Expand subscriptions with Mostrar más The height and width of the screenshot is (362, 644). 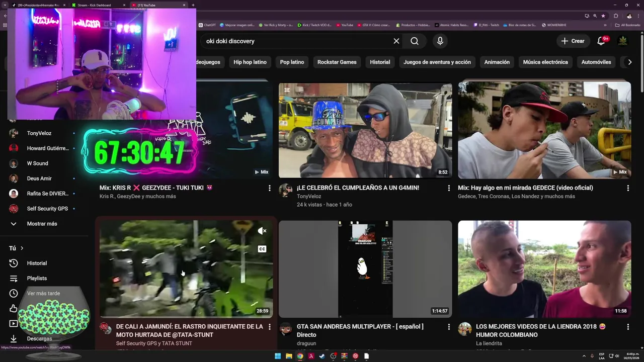42,224
